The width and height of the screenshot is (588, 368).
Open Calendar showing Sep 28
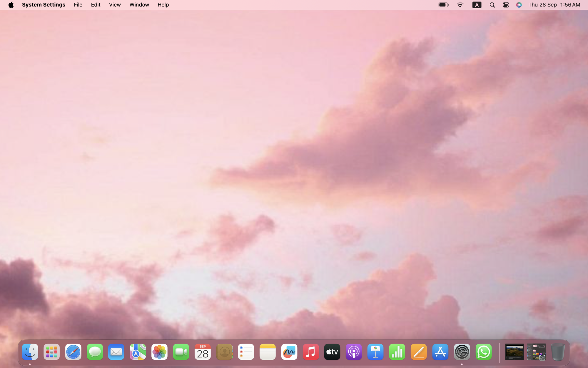[203, 352]
